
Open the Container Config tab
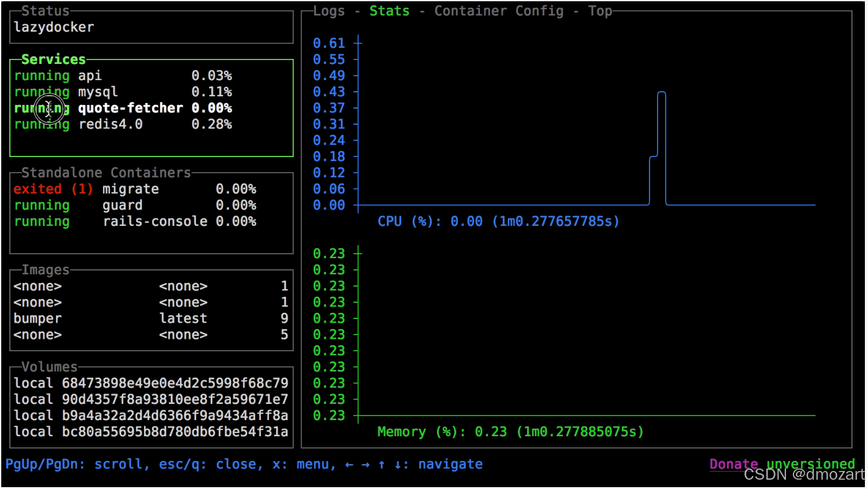[499, 11]
